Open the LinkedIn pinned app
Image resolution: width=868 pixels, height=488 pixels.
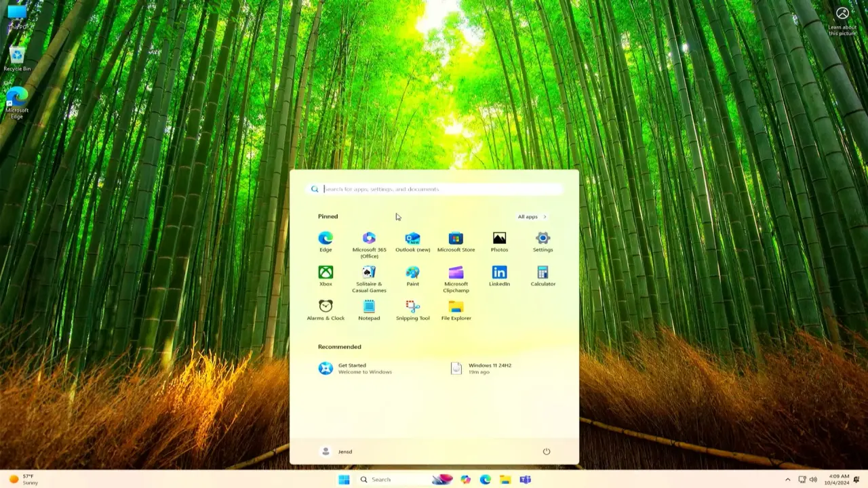(499, 276)
